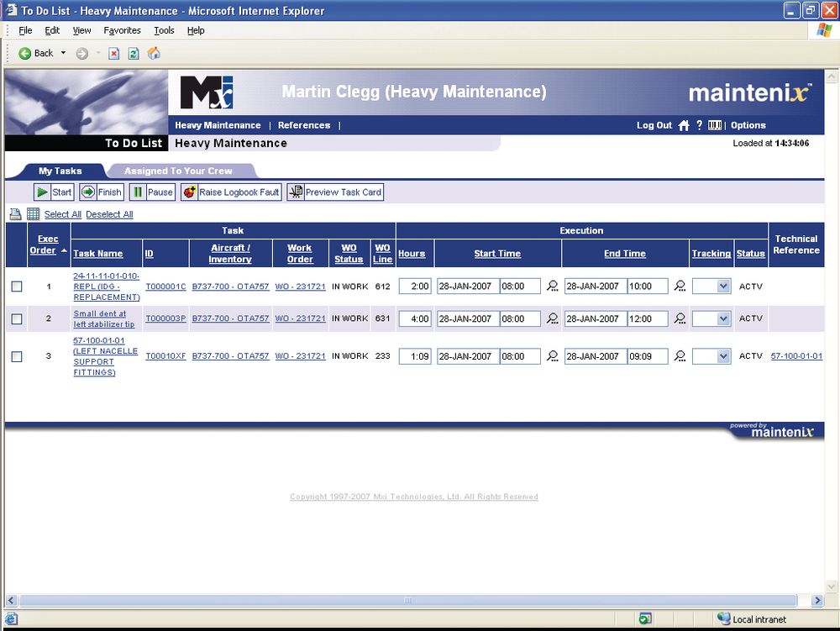The image size is (840, 631).
Task: Edit the Hours field for task T000001C
Action: point(414,286)
